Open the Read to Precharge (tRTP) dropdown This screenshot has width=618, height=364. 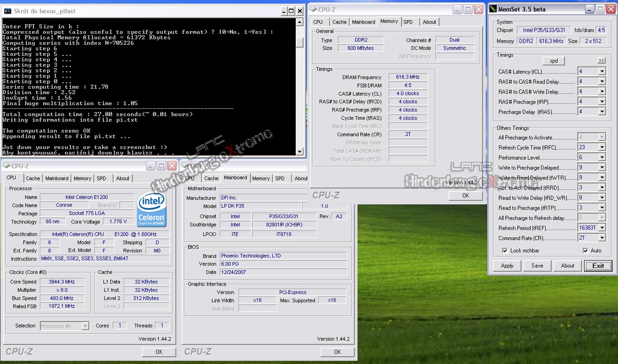[602, 208]
